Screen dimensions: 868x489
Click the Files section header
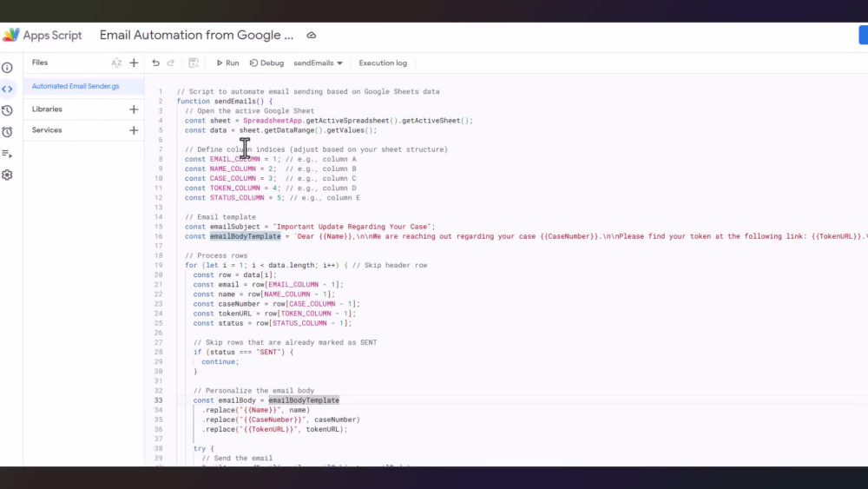pos(40,63)
